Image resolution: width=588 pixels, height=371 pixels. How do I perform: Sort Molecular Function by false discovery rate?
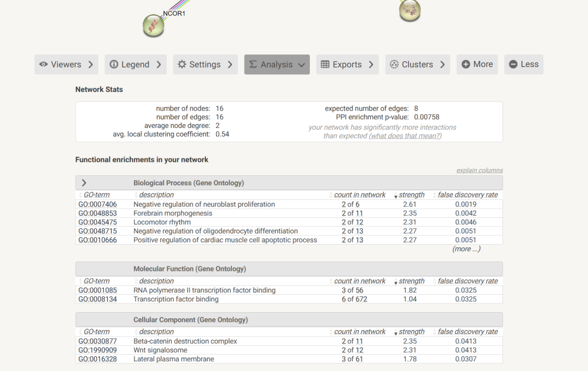click(x=467, y=281)
